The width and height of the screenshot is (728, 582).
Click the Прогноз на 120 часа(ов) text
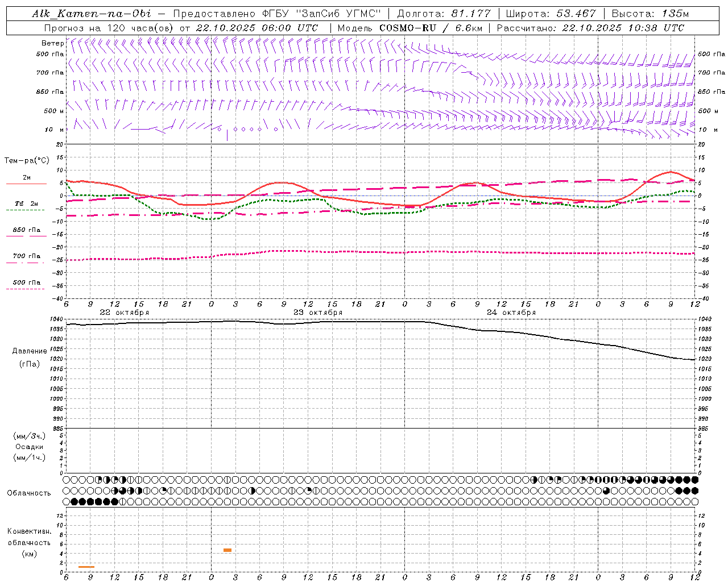pos(109,28)
